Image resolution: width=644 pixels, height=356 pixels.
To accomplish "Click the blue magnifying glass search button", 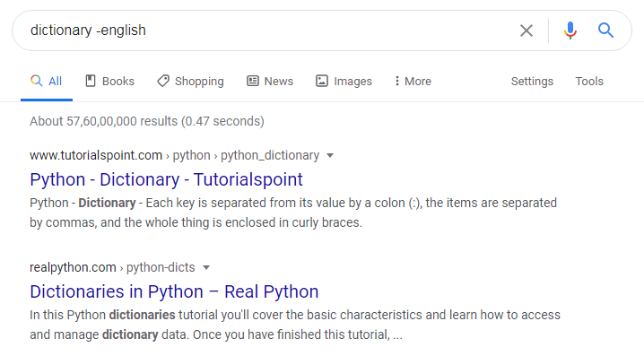I will [x=605, y=30].
